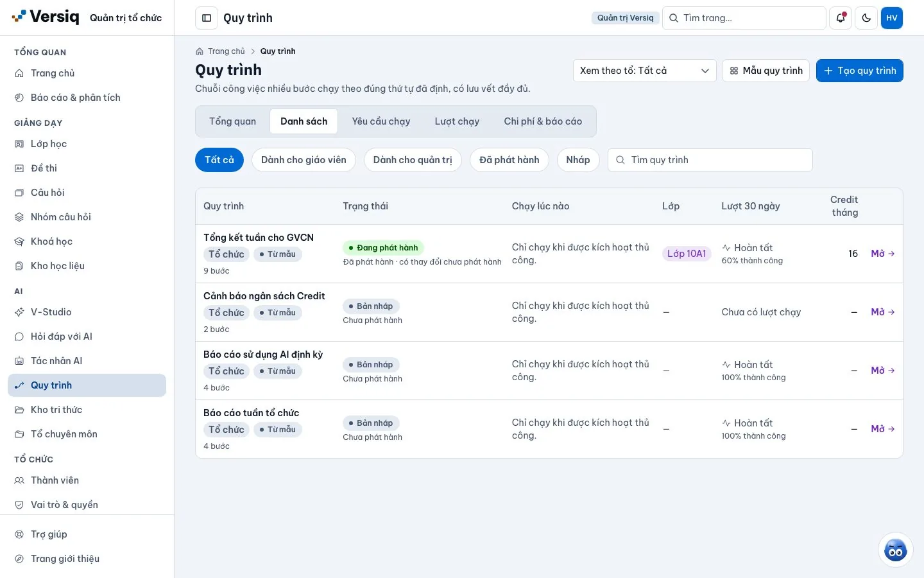Click the Versiq logo
This screenshot has height=578, width=924.
pyautogui.click(x=46, y=17)
